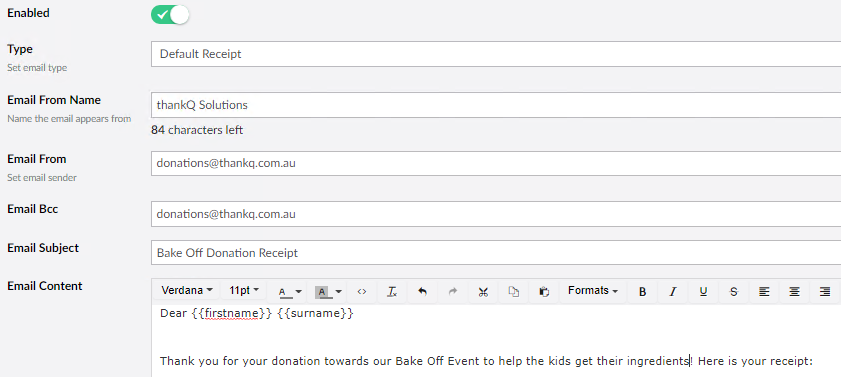The width and height of the screenshot is (841, 377).
Task: Click the undo arrow icon
Action: (423, 292)
